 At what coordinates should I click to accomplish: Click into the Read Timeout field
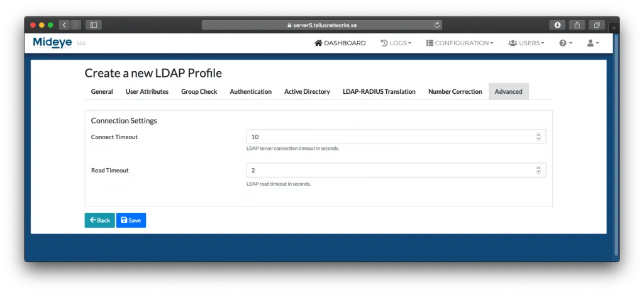(x=396, y=170)
